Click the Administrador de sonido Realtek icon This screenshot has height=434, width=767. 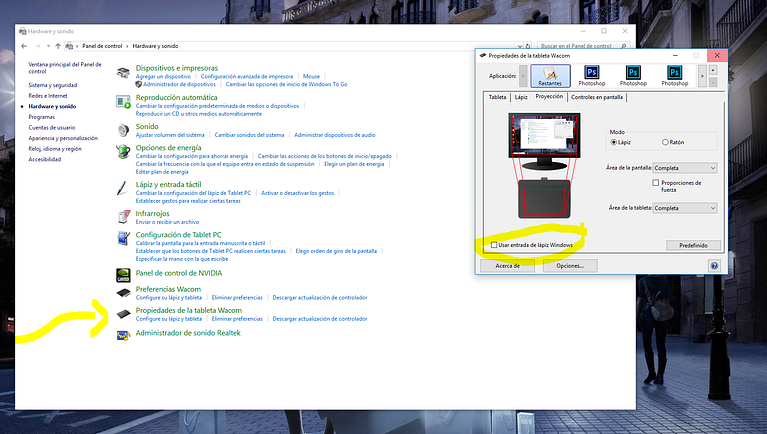[123, 333]
